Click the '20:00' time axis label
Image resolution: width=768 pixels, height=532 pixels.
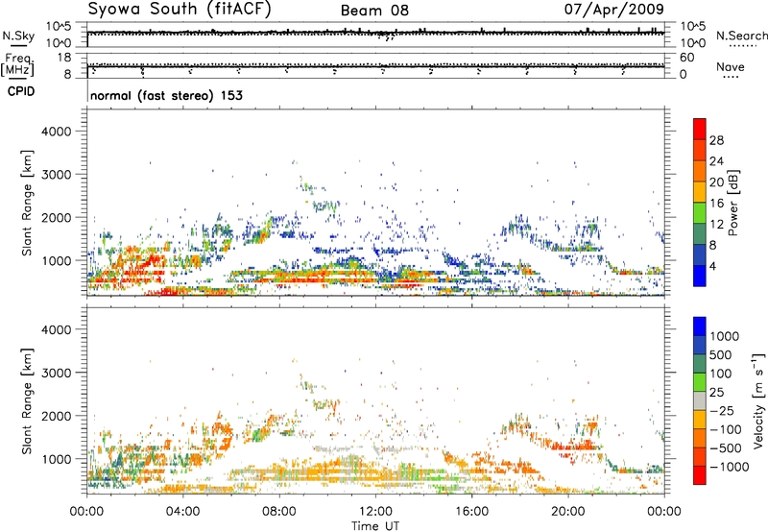point(568,512)
